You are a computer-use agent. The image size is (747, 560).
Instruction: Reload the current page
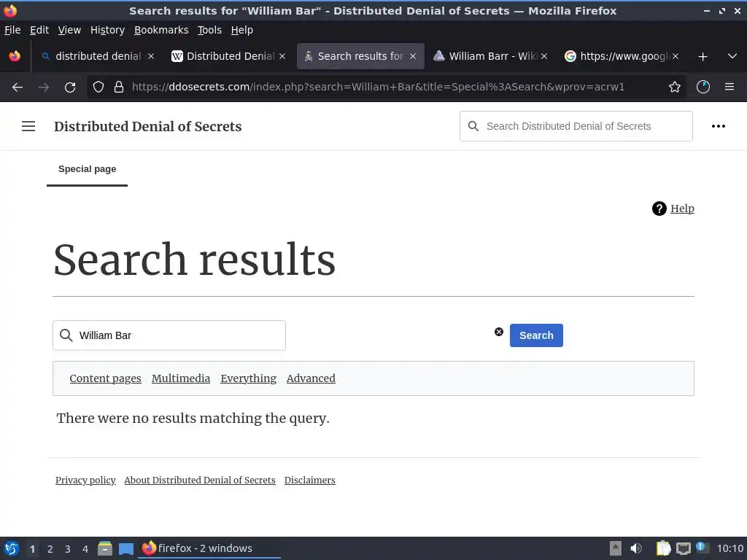pos(70,87)
